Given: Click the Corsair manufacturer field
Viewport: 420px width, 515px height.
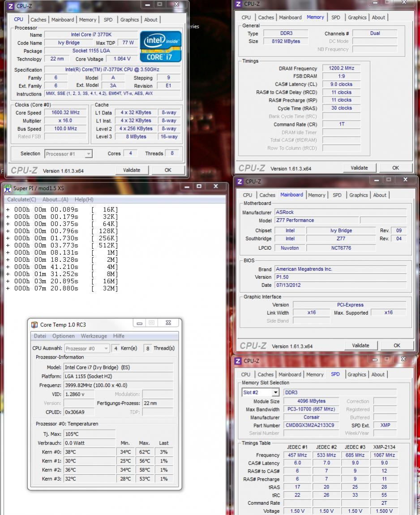Looking at the screenshot, I should (311, 417).
